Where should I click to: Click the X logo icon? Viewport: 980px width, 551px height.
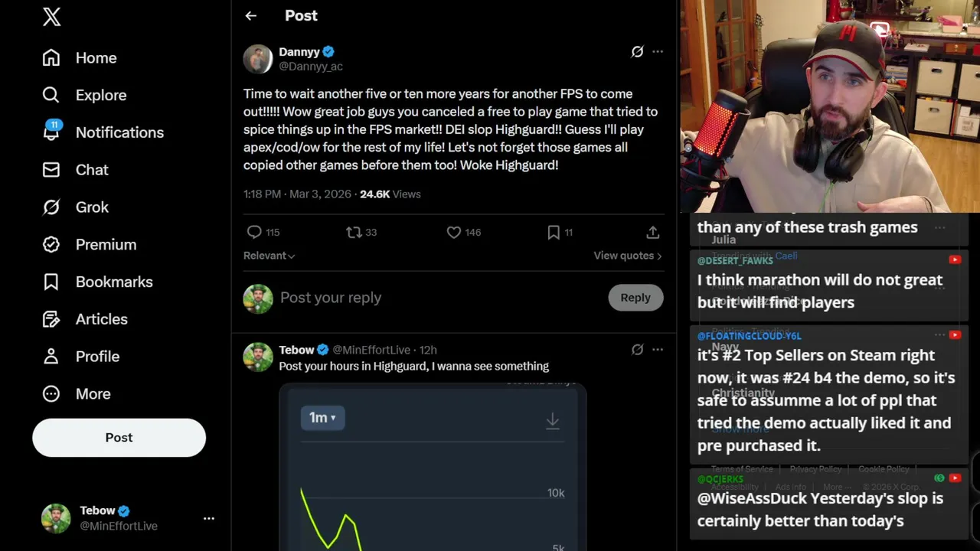(51, 17)
